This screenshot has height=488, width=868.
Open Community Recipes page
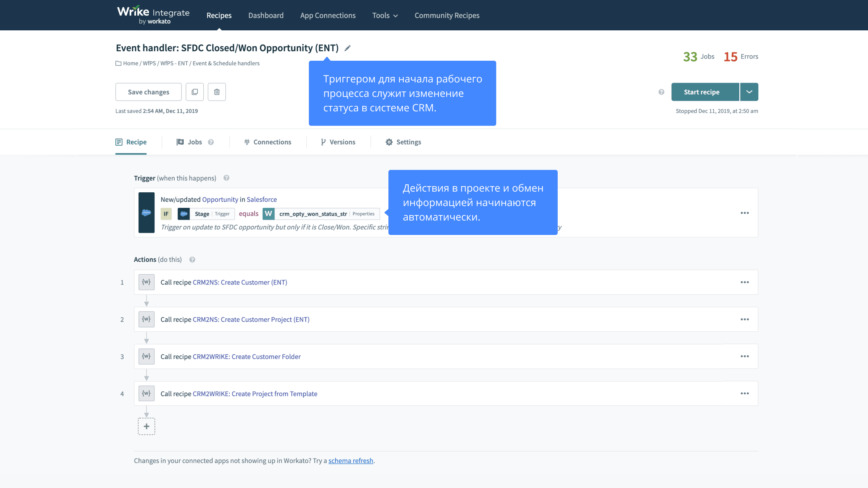(x=447, y=15)
